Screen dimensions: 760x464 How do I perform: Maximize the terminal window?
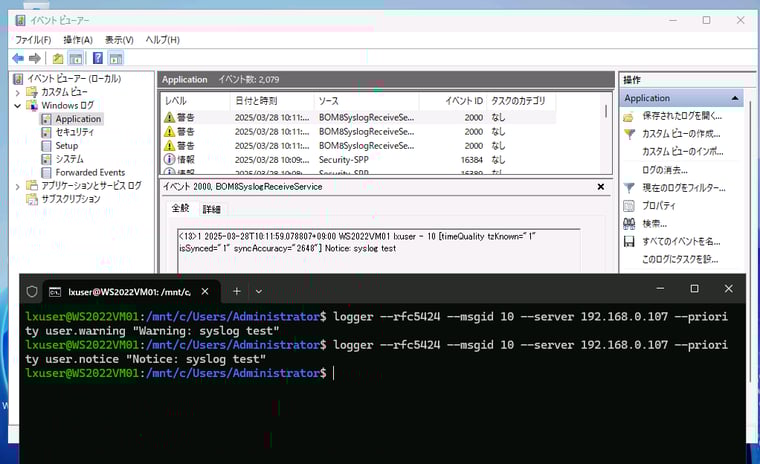coord(694,289)
